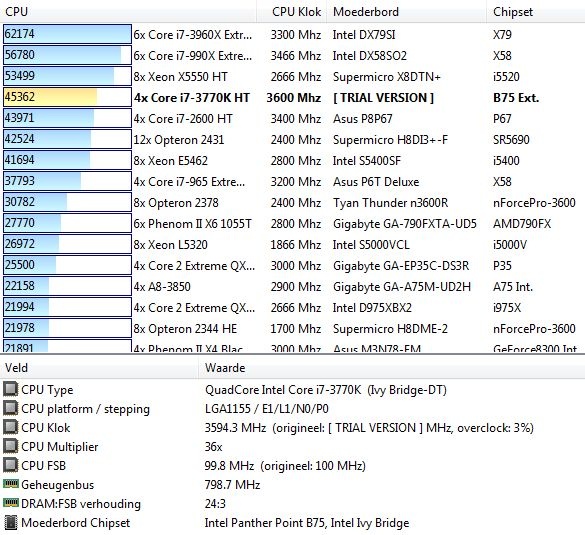The image size is (585, 535).
Task: Select the 62174 score bar for i7-3960X
Action: (67, 34)
